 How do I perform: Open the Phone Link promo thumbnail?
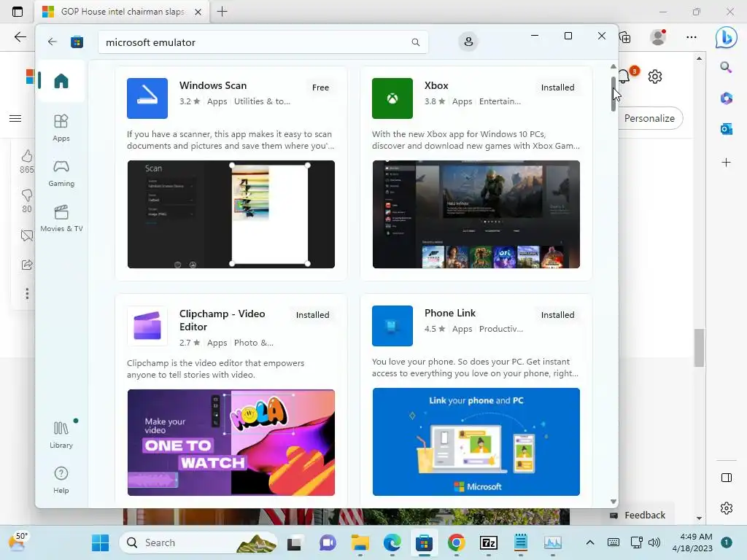tap(476, 442)
